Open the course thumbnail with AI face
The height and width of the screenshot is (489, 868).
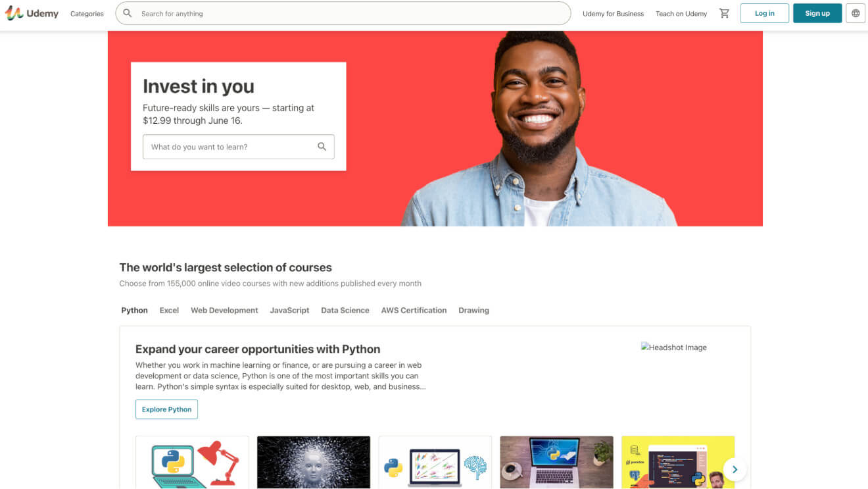click(314, 462)
